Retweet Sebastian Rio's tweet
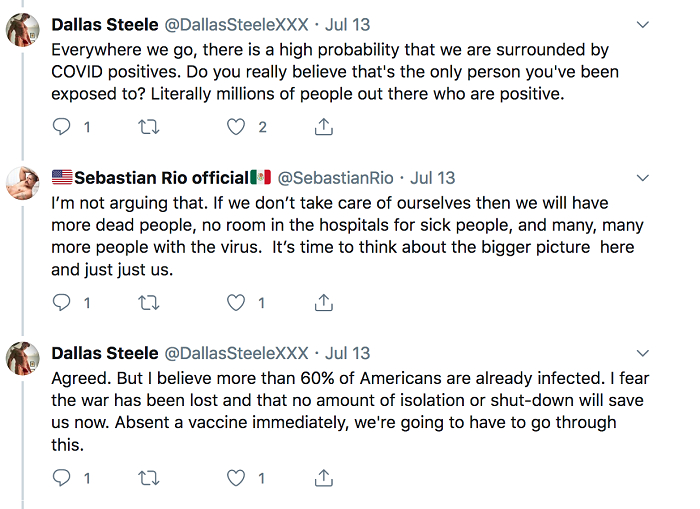 149,302
